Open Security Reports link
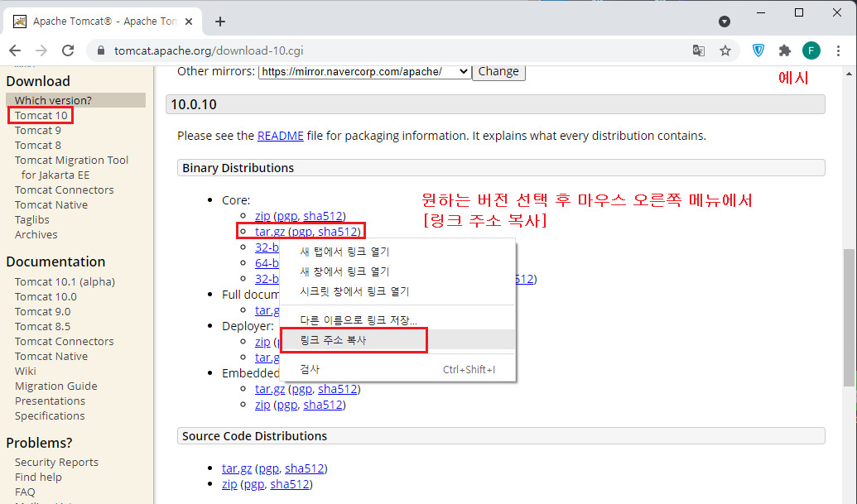This screenshot has width=857, height=504. 56,462
